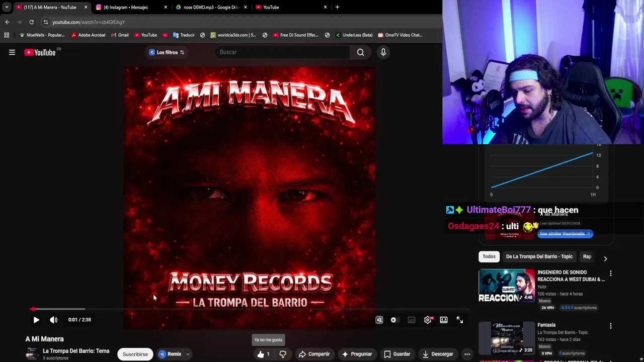This screenshot has width=644, height=362.
Task: Open Ingeniero de Sonido Reacciona video thumbnail
Action: 507,285
